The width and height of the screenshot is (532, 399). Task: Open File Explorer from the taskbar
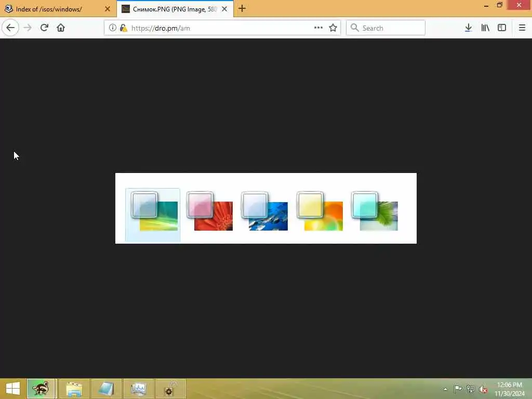pos(74,389)
